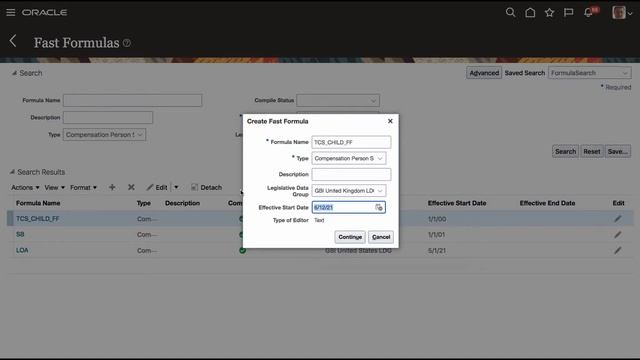Open notifications bell icon

pyautogui.click(x=588, y=13)
